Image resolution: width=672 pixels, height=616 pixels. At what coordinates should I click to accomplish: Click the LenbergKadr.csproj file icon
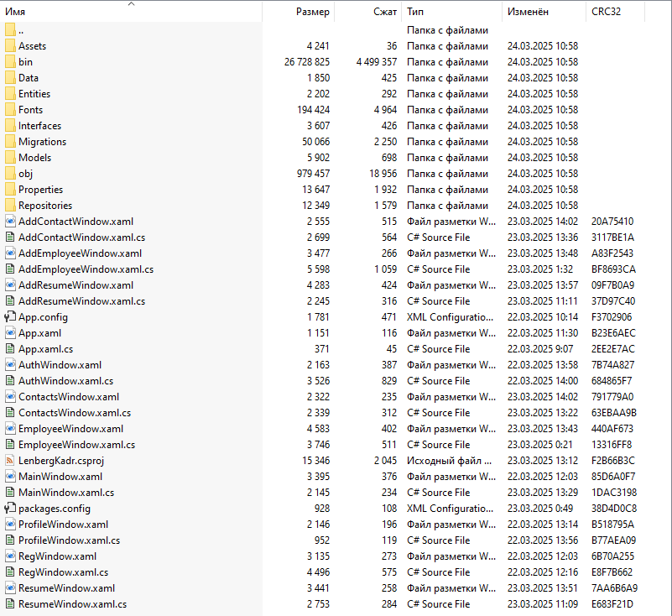(10, 461)
